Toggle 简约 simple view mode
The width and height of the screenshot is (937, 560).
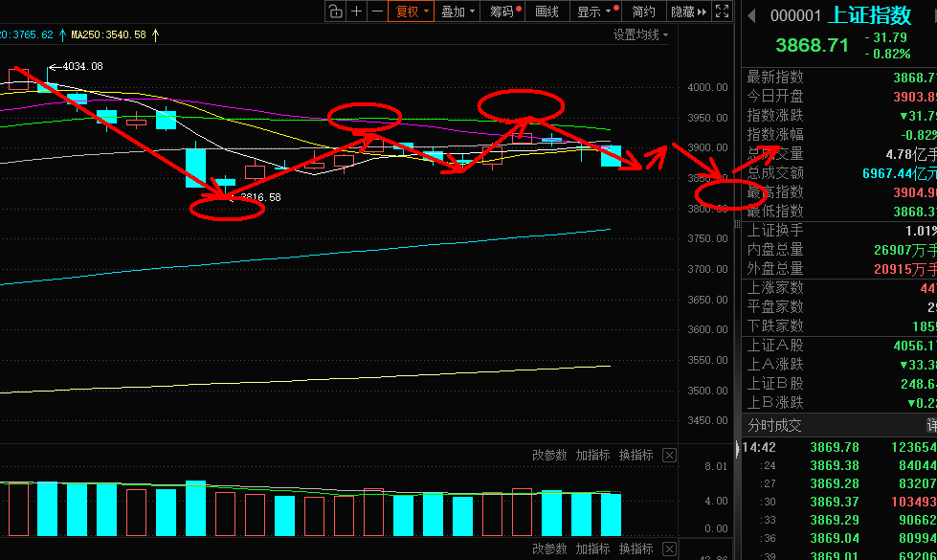[644, 11]
